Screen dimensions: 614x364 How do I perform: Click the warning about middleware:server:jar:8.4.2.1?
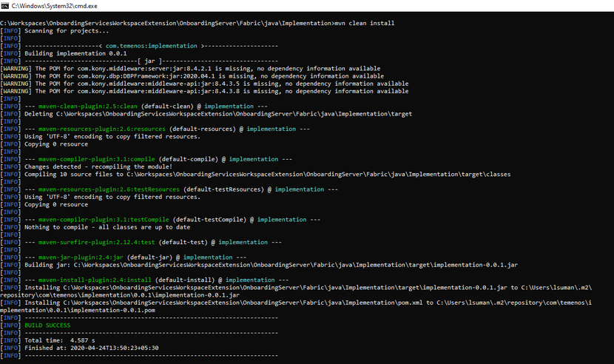click(x=203, y=68)
